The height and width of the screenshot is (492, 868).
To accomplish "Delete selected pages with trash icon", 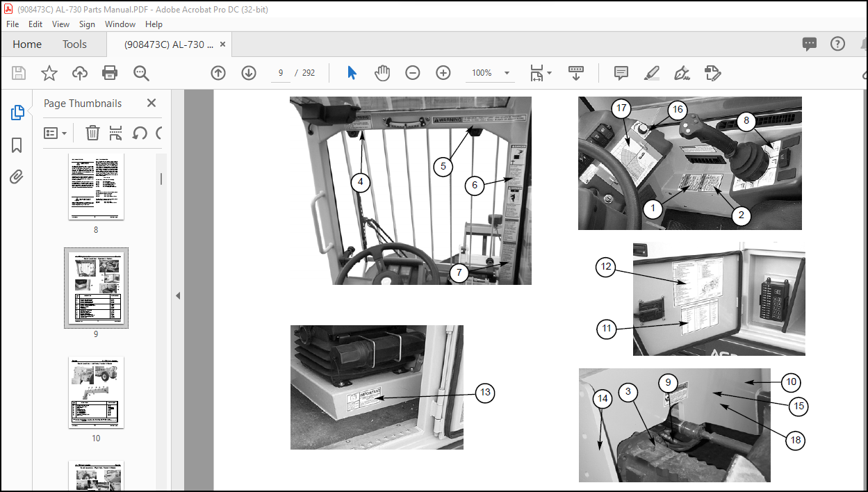I will coord(92,133).
